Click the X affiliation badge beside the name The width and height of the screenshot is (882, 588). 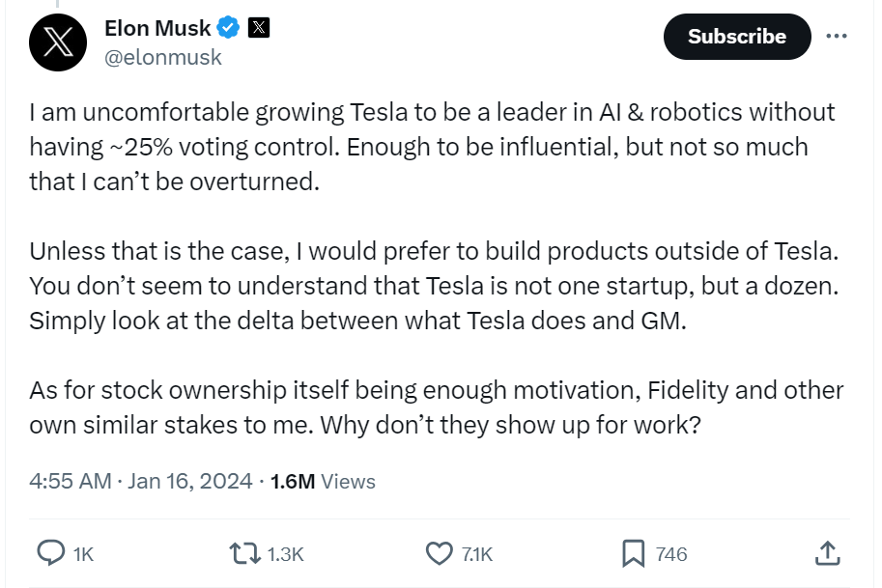(x=258, y=28)
